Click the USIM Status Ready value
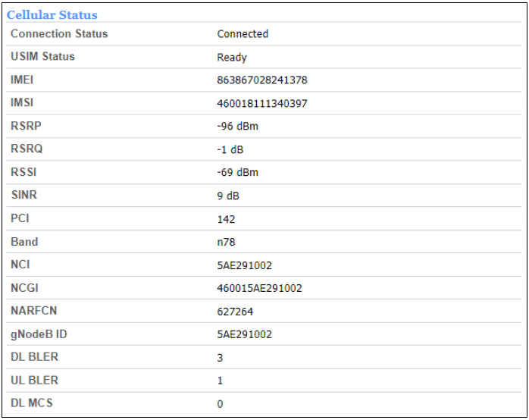 coord(232,57)
